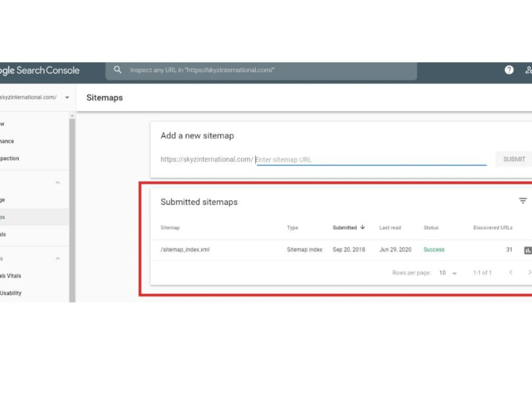
Task: Click the Last read column header
Action: [390, 228]
